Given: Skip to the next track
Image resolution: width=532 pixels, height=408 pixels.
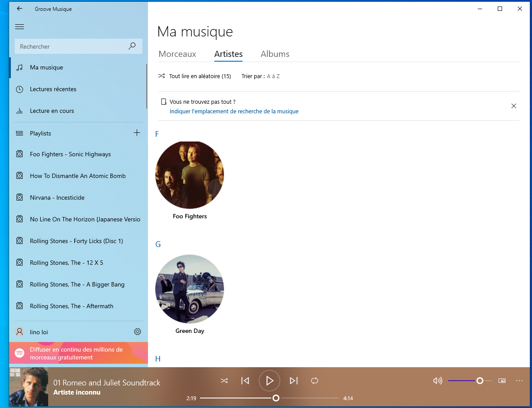Looking at the screenshot, I should pyautogui.click(x=294, y=381).
